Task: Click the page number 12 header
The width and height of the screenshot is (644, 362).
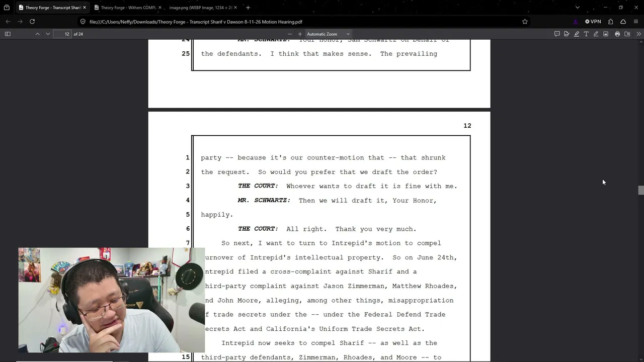Action: pos(467,126)
